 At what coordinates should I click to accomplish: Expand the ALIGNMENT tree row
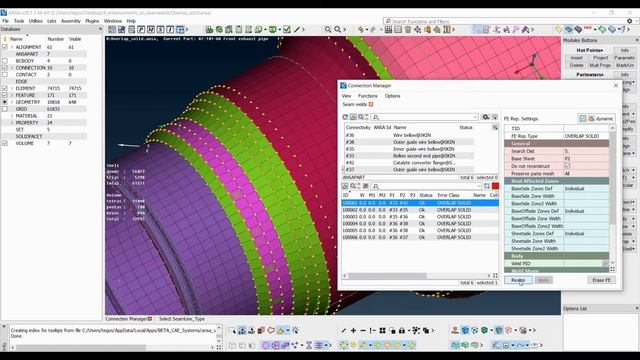[12, 47]
